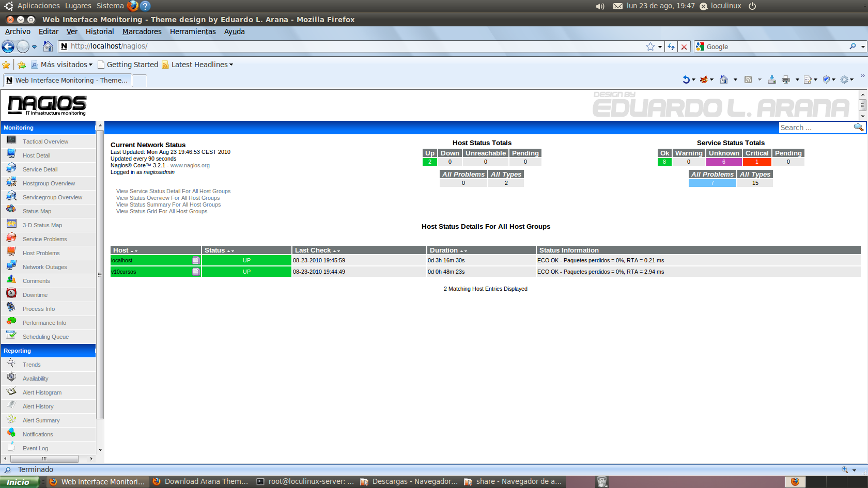
Task: Open Aplicaciones system menu
Action: tap(38, 6)
